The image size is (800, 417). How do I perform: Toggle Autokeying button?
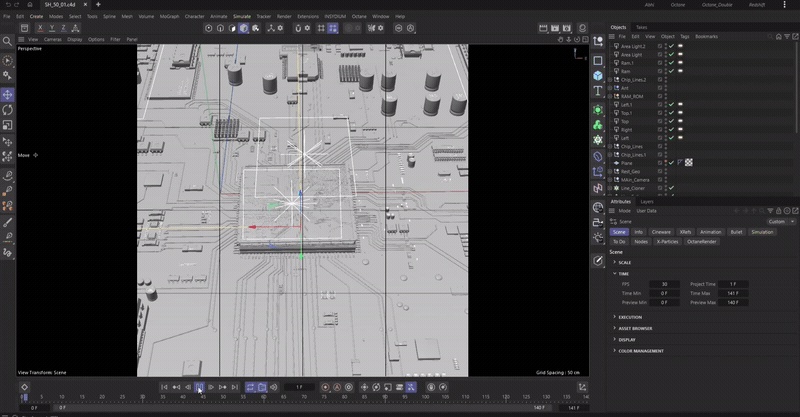coord(337,387)
